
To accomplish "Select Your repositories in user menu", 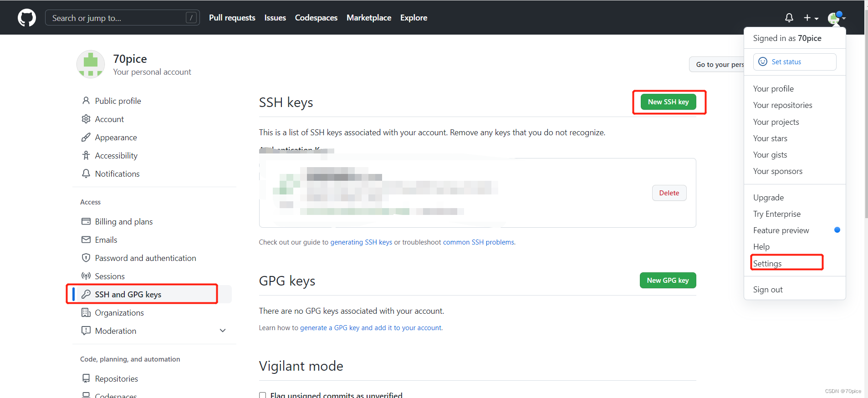I will (x=782, y=105).
